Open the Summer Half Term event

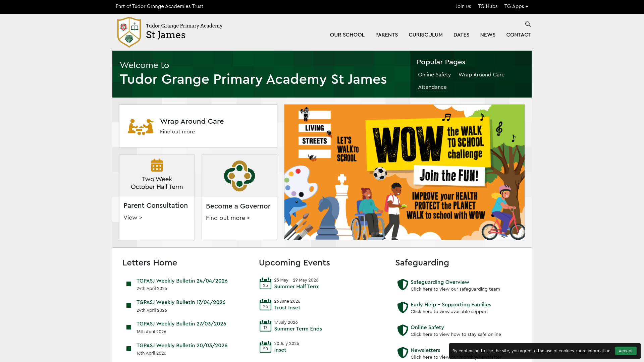click(297, 287)
